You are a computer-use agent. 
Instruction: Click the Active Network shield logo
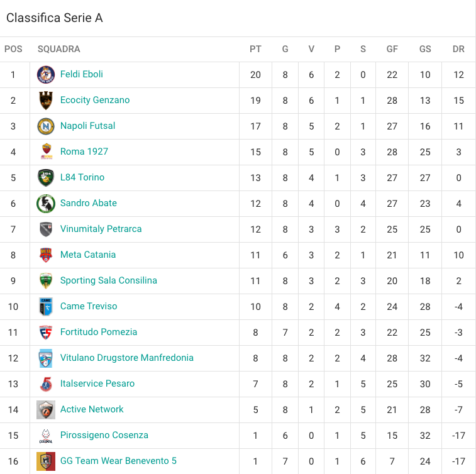[46, 410]
